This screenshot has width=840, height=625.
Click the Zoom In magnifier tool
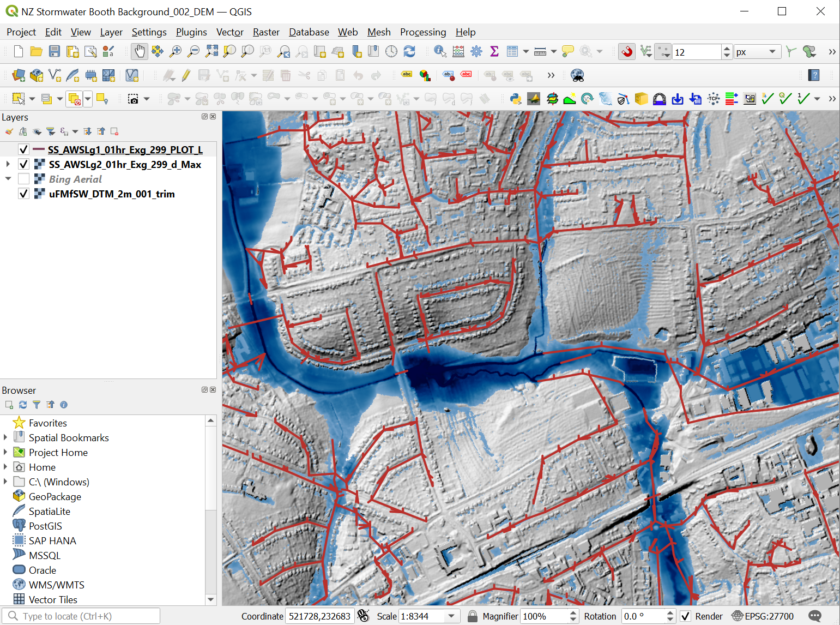[176, 52]
